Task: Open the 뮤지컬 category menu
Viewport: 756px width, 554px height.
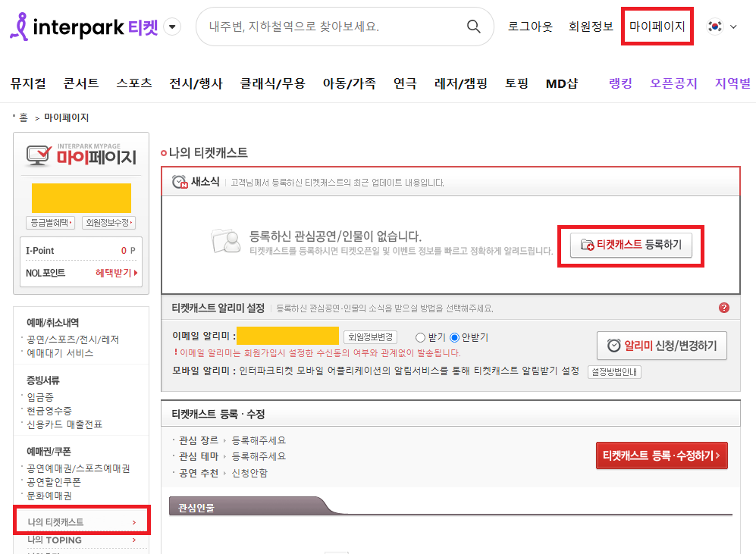Action: click(29, 83)
